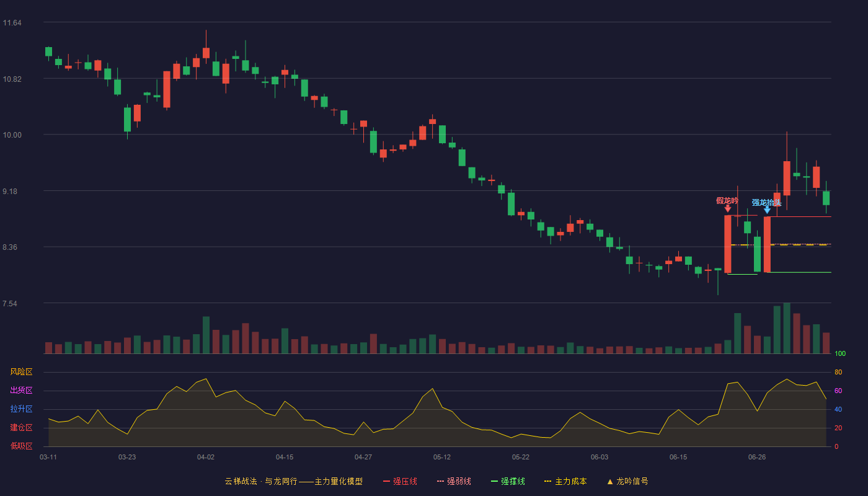868x496 pixels.
Task: Select the tall red candle beneath 假龙吟
Action: tap(728, 244)
